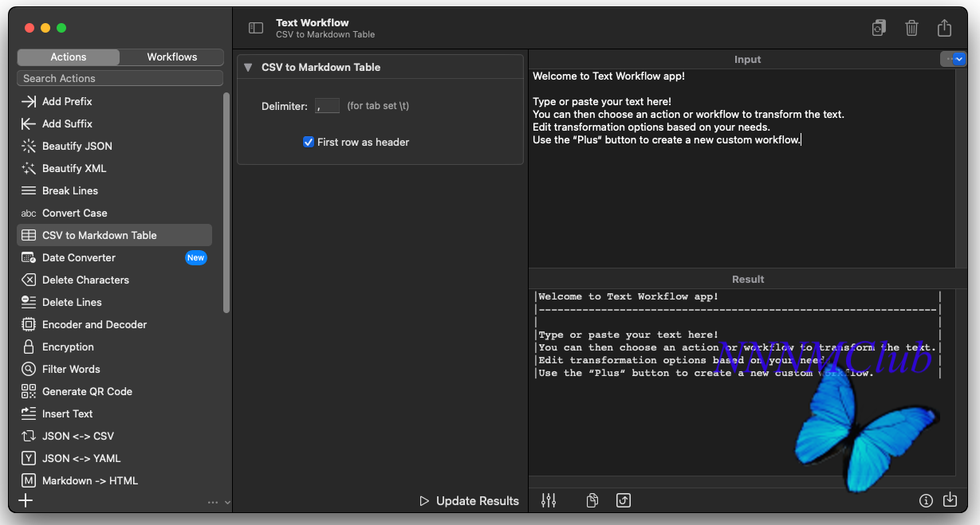Viewport: 980px width, 525px height.
Task: Collapse the CSV to Markdown Table section
Action: click(248, 68)
